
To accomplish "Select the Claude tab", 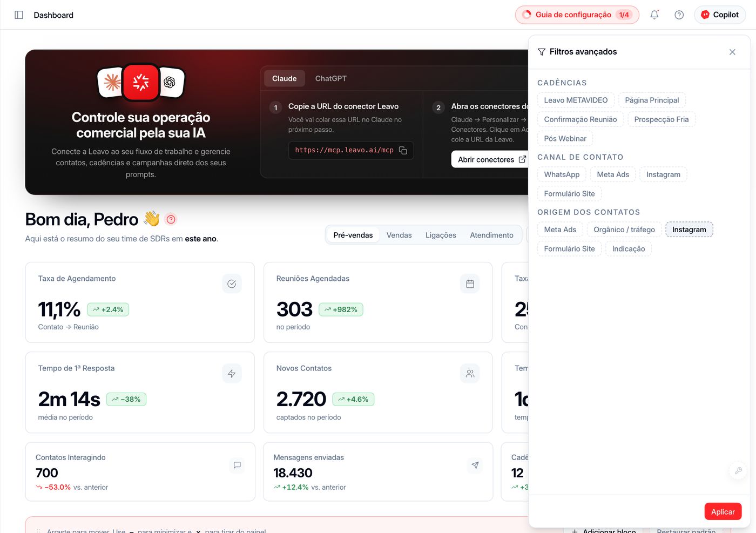I will [x=285, y=79].
